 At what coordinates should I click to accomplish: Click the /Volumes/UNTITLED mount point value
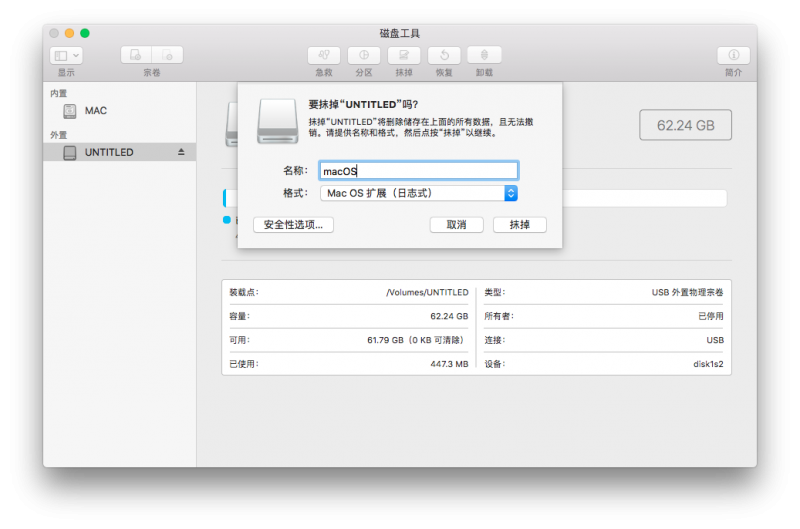(427, 292)
